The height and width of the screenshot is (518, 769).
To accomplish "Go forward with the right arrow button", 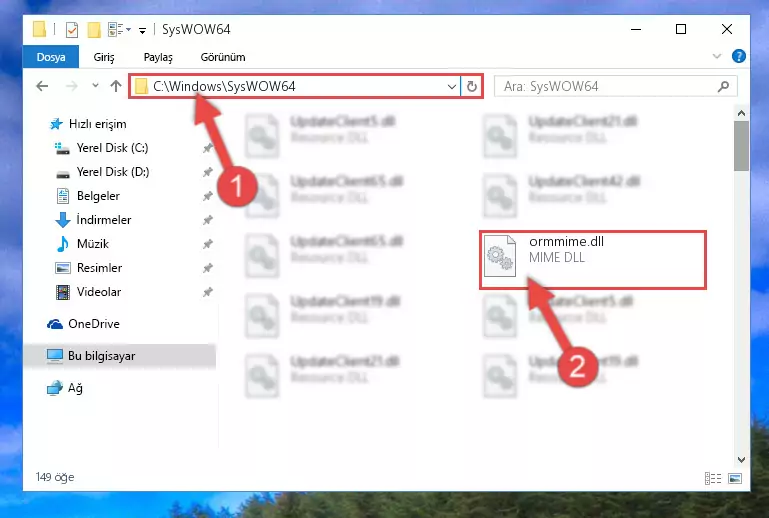I will 72,86.
